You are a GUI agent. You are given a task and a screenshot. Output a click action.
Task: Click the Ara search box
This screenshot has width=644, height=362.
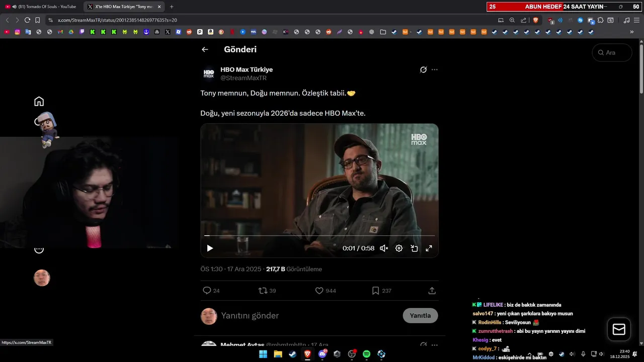tap(612, 52)
